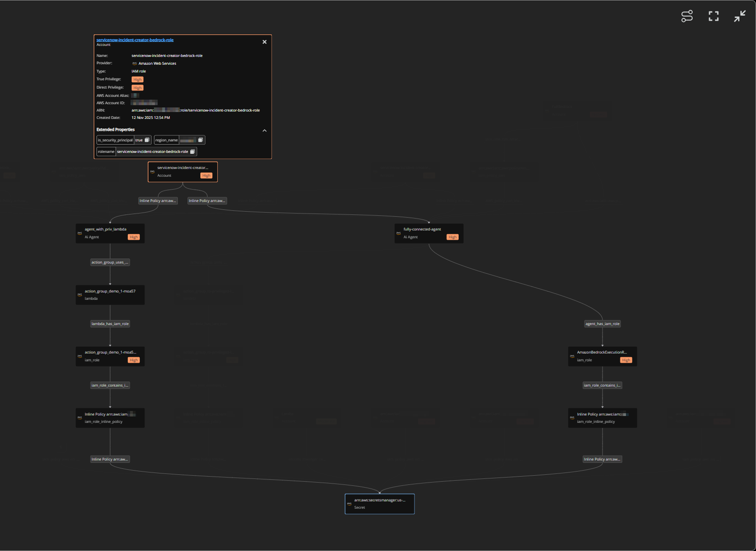The height and width of the screenshot is (551, 756).
Task: Select the inline policy node under action_group_demo_1-moa5 role
Action: click(110, 418)
